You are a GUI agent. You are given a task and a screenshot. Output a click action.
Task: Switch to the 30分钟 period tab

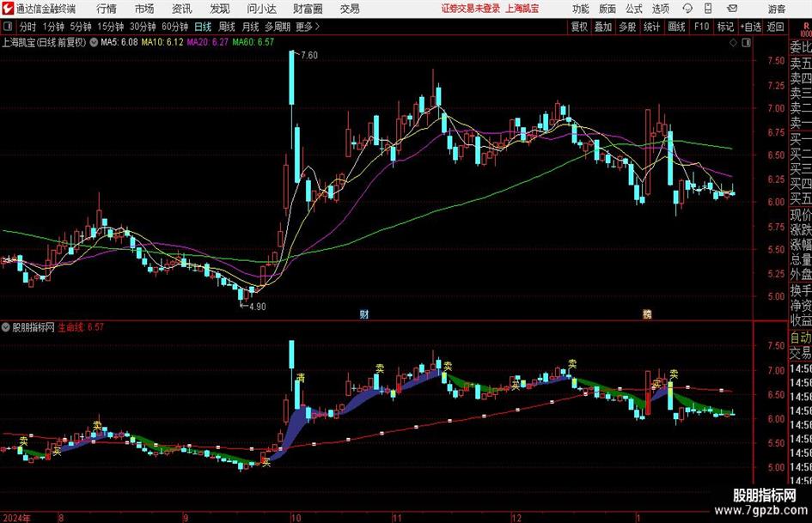click(143, 27)
